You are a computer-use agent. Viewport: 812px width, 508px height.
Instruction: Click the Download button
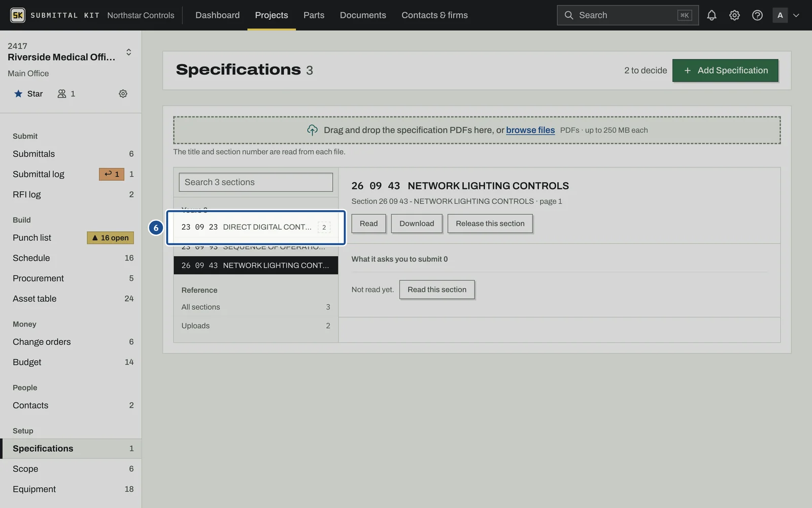click(417, 224)
